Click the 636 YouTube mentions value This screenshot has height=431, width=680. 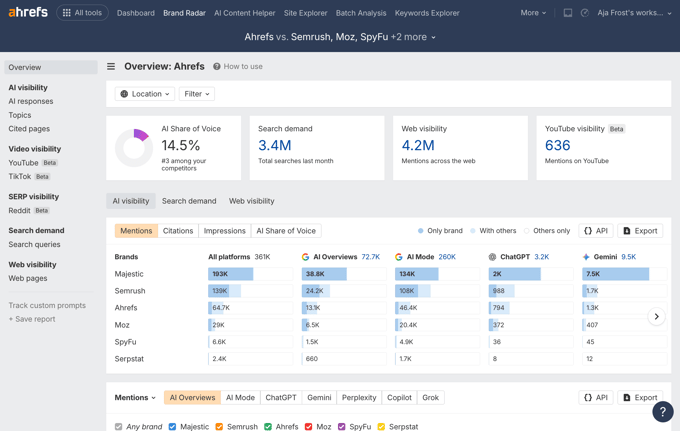point(557,145)
